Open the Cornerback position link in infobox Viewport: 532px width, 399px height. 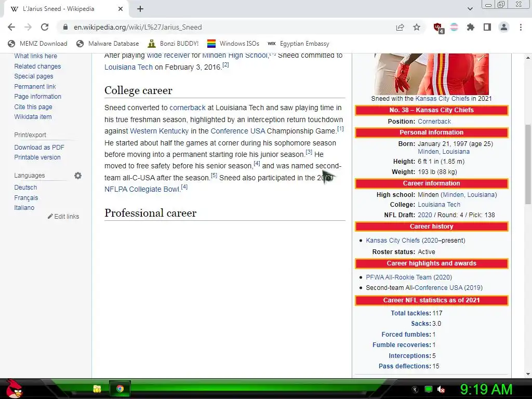(434, 122)
